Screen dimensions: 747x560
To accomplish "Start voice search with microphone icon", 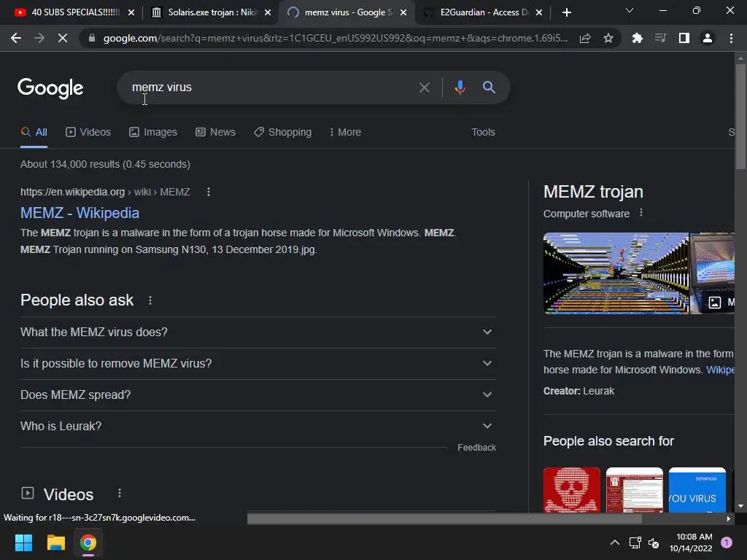I will (x=460, y=87).
